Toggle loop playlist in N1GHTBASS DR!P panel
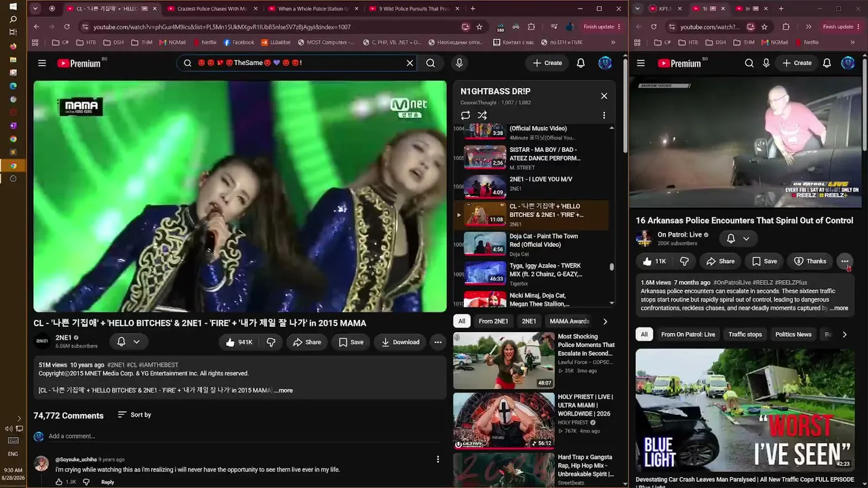The image size is (868, 488). (465, 115)
